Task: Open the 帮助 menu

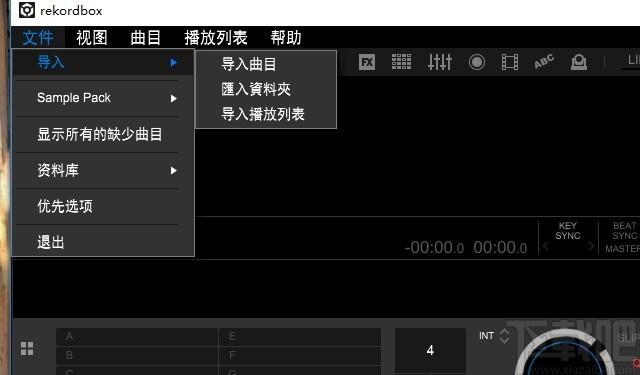Action: coord(286,38)
